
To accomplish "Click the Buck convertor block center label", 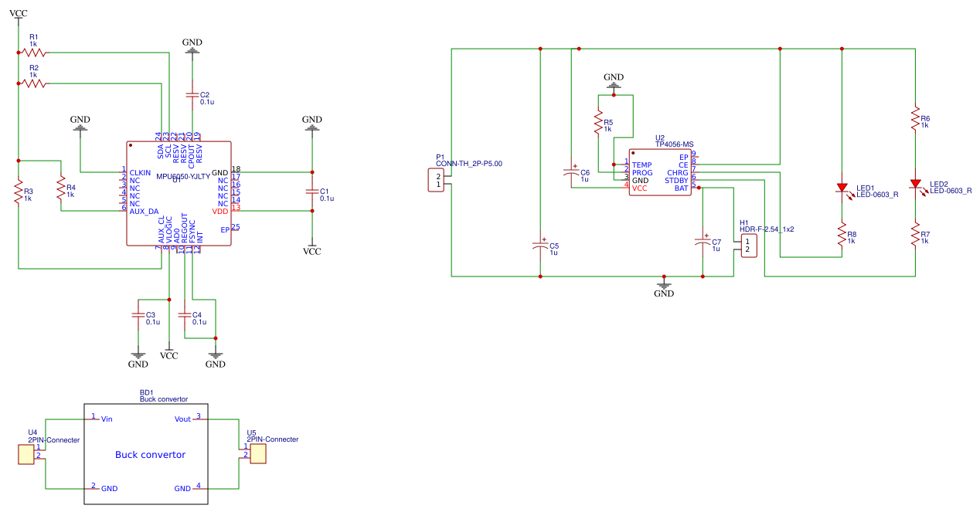I will click(150, 455).
